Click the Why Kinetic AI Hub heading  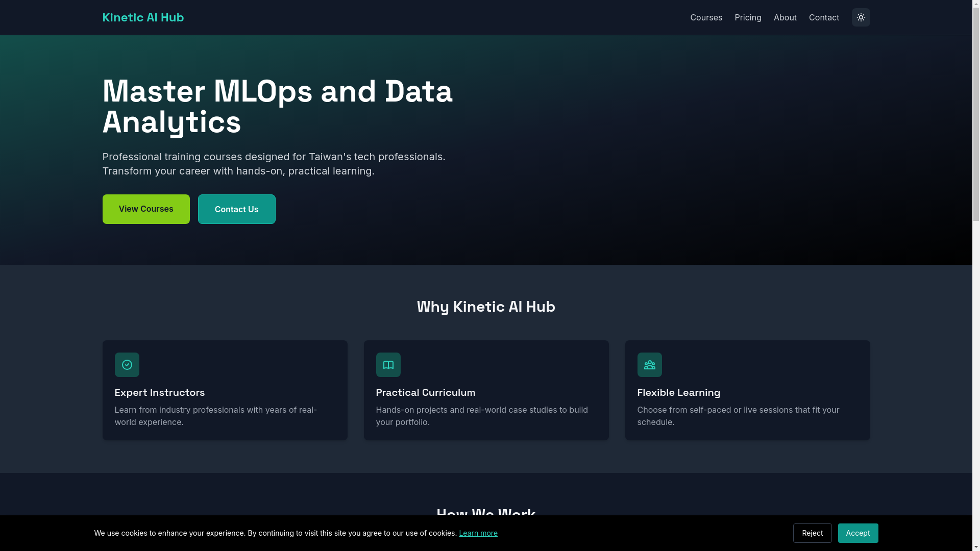point(486,307)
